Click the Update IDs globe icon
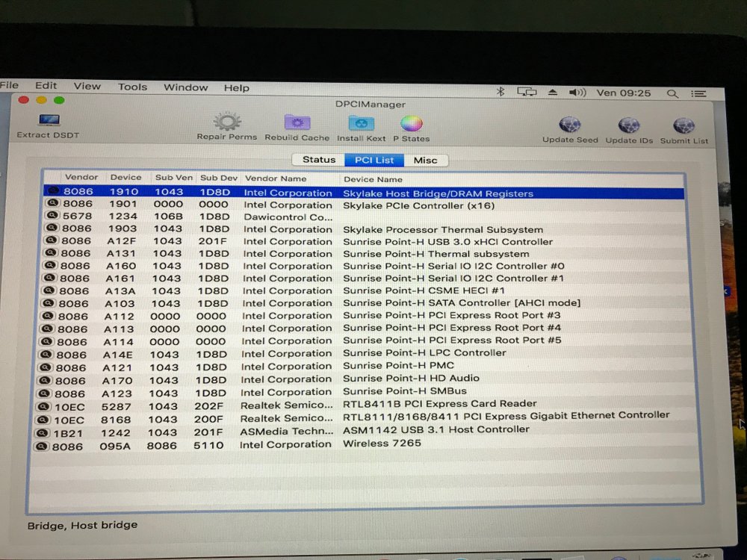 pos(629,125)
